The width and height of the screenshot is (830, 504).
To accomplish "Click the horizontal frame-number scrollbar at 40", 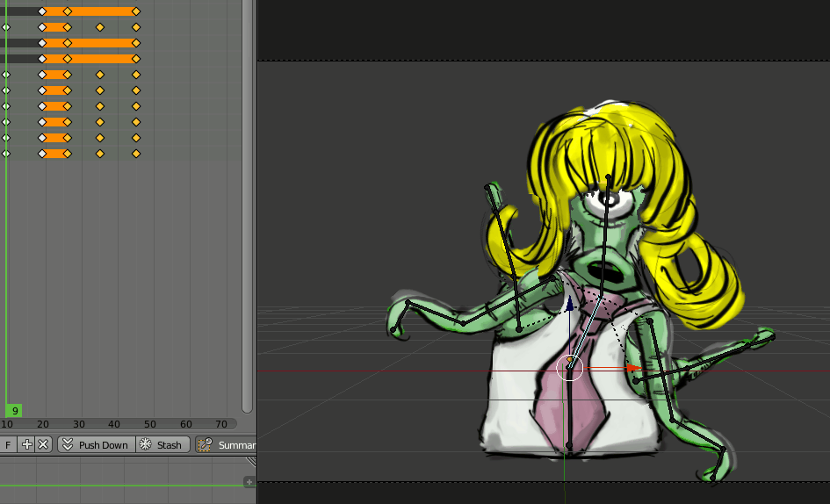I will coord(114,424).
